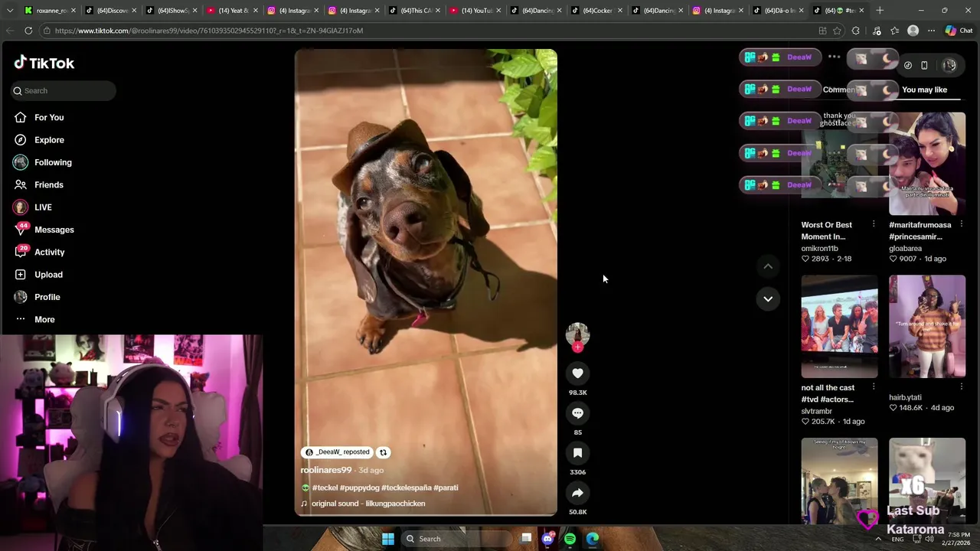Viewport: 980px width, 551px height.
Task: Open the Friends section
Action: (38, 184)
